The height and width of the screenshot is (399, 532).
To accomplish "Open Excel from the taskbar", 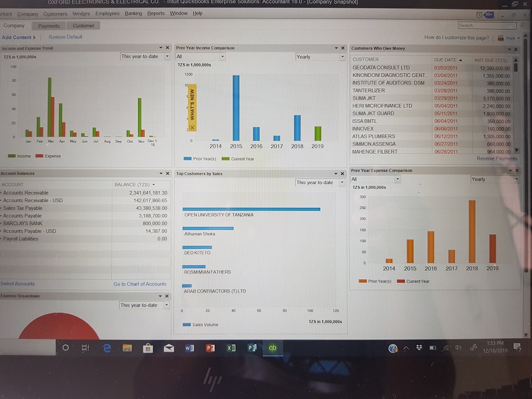I will click(231, 348).
